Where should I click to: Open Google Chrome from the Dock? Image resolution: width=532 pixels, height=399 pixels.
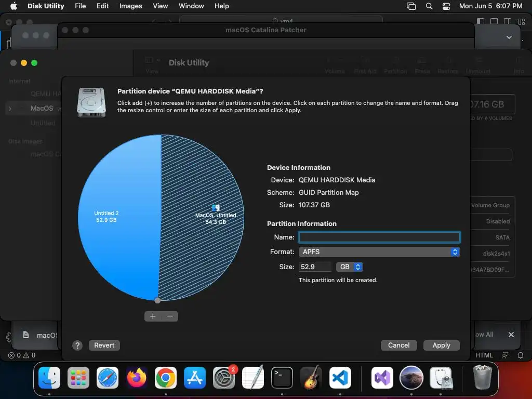166,378
